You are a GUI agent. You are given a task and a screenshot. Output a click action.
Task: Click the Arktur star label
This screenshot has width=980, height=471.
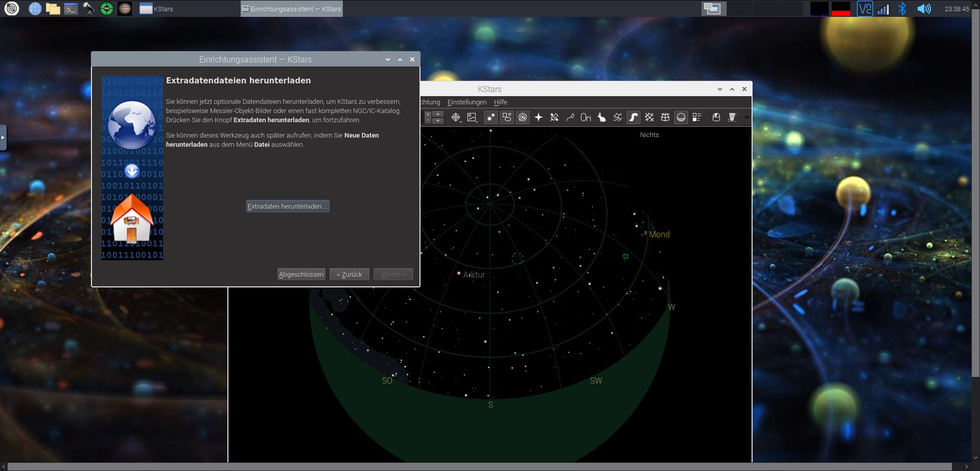(x=474, y=275)
